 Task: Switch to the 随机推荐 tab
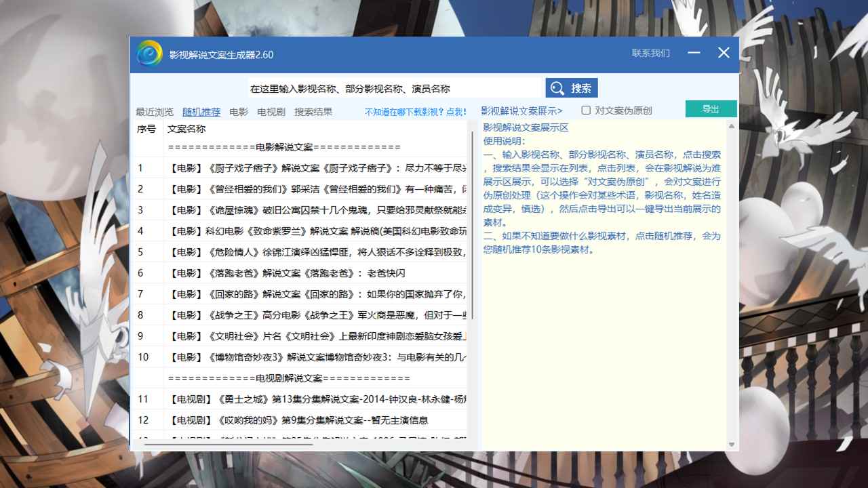tap(201, 112)
